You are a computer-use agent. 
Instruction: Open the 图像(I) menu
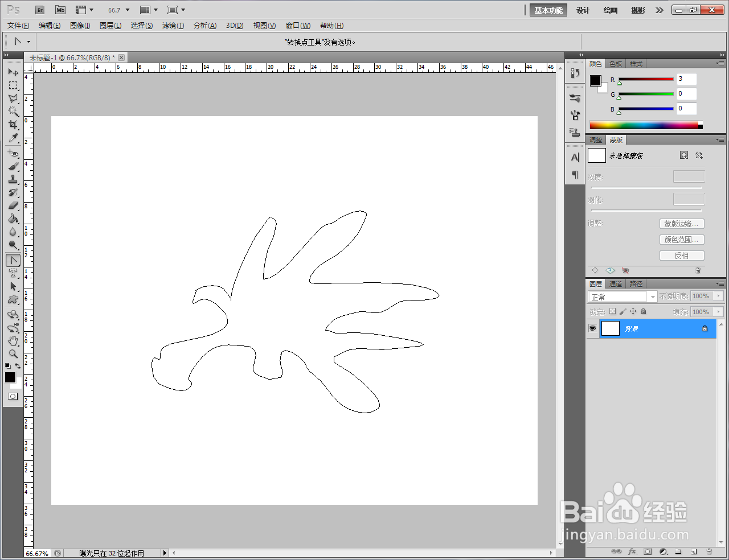[x=80, y=26]
